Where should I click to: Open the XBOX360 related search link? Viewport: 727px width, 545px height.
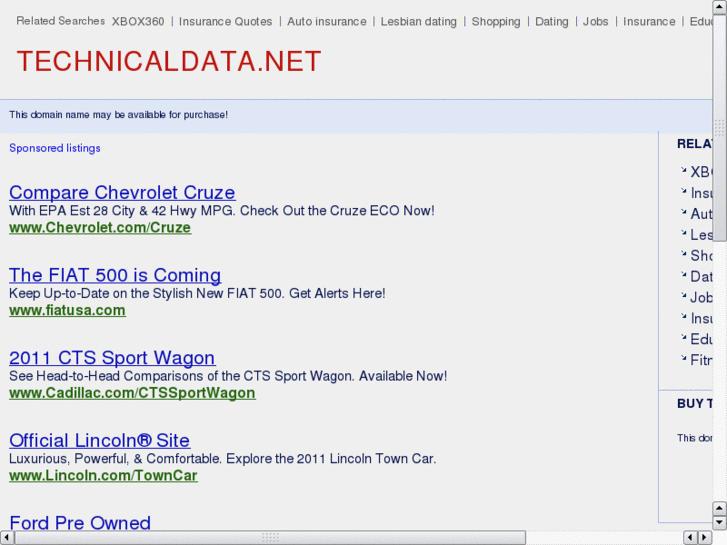138,22
